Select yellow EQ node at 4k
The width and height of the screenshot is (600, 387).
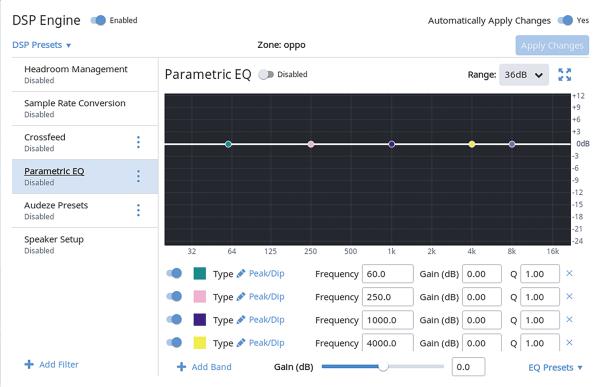pos(472,144)
